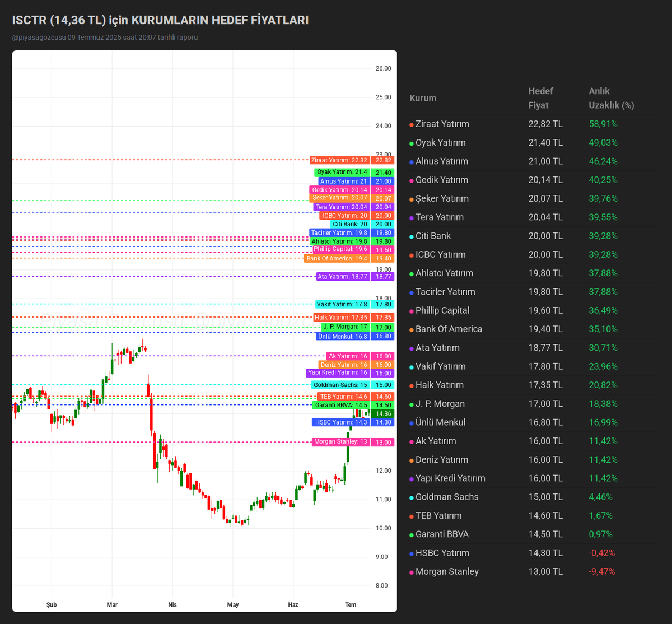Click the -9,47% distance value
This screenshot has height=624, width=672.
tap(602, 571)
